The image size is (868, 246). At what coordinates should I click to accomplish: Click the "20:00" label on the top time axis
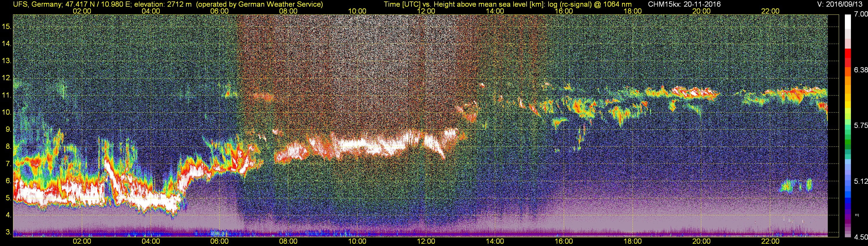pos(702,11)
